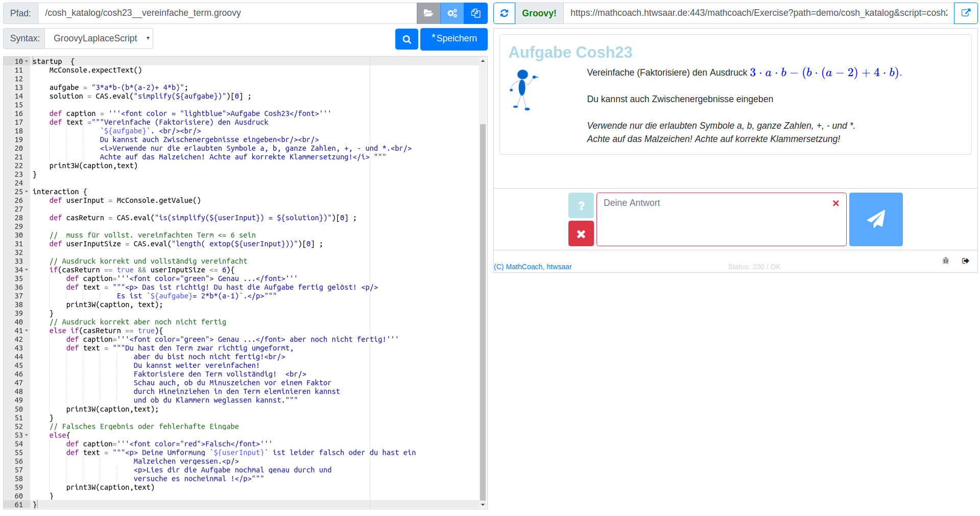This screenshot has height=516, width=980.
Task: Fold the interaction block at line 25
Action: click(27, 192)
